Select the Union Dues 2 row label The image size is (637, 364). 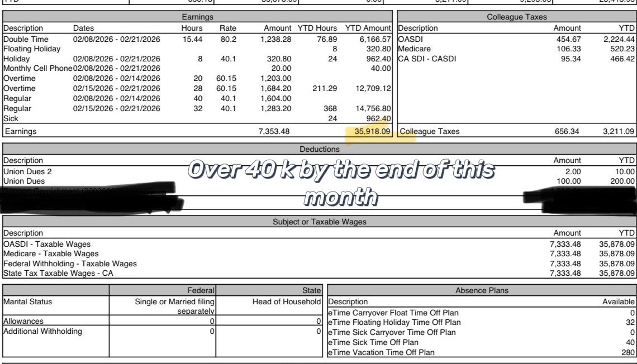click(27, 171)
